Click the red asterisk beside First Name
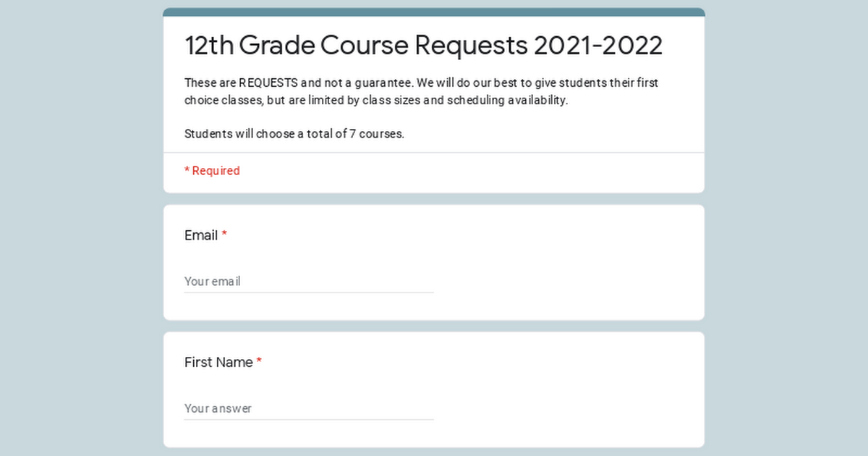The width and height of the screenshot is (868, 456). [x=259, y=361]
